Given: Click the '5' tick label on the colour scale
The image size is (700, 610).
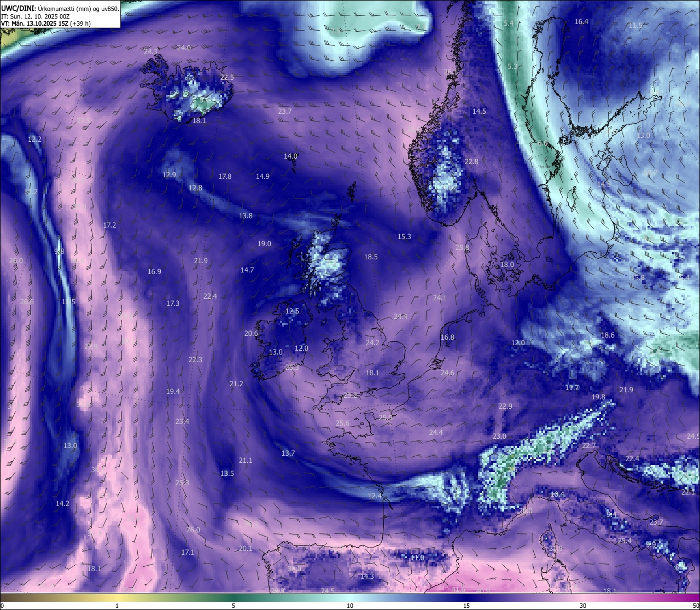Looking at the screenshot, I should pos(234,606).
